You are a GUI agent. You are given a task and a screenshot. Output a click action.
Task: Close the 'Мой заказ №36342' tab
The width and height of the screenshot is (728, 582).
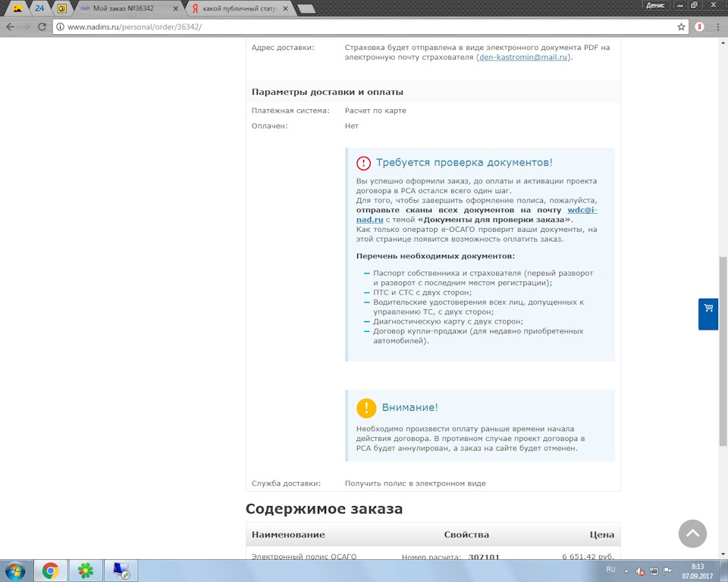click(175, 9)
